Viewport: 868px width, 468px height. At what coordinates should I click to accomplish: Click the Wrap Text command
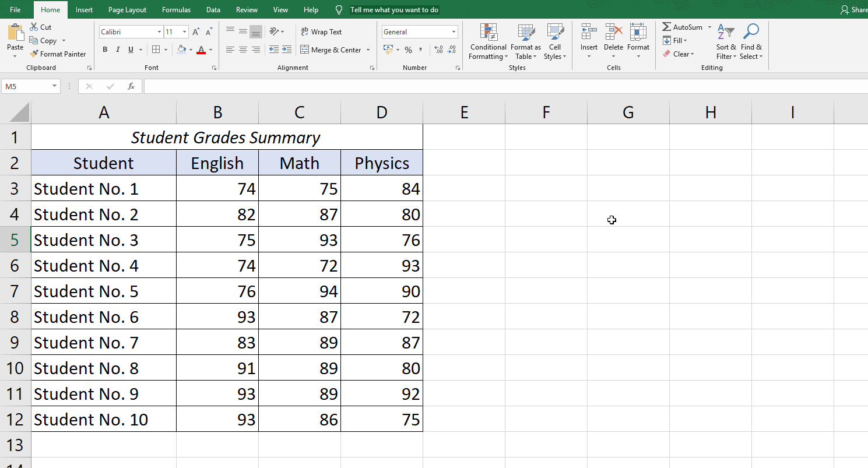tap(321, 31)
